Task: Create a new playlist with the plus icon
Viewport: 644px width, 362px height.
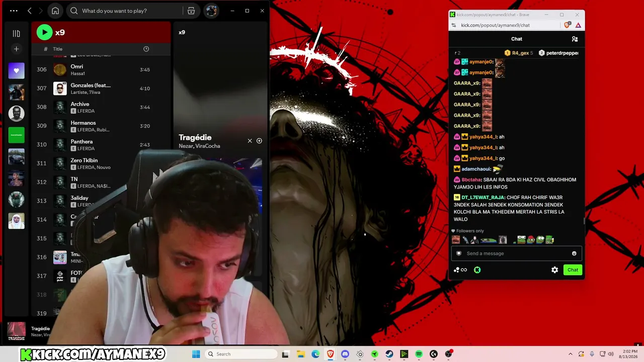Action: click(x=16, y=49)
